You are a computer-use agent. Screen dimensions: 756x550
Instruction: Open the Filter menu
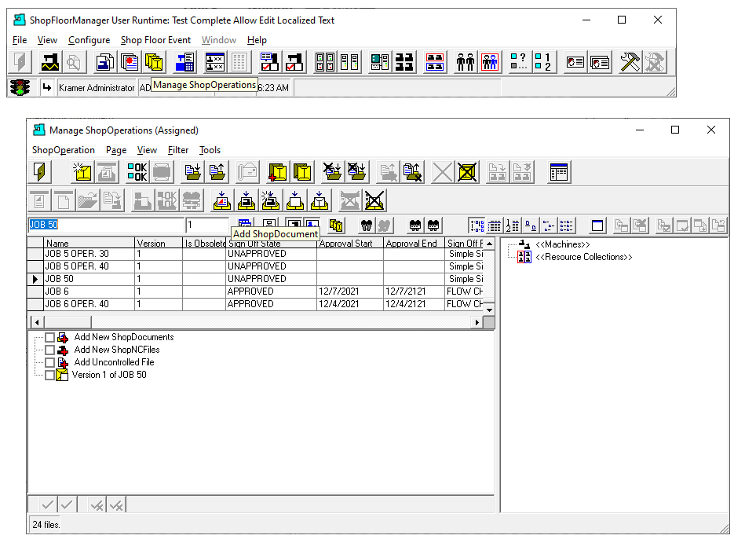tap(178, 150)
